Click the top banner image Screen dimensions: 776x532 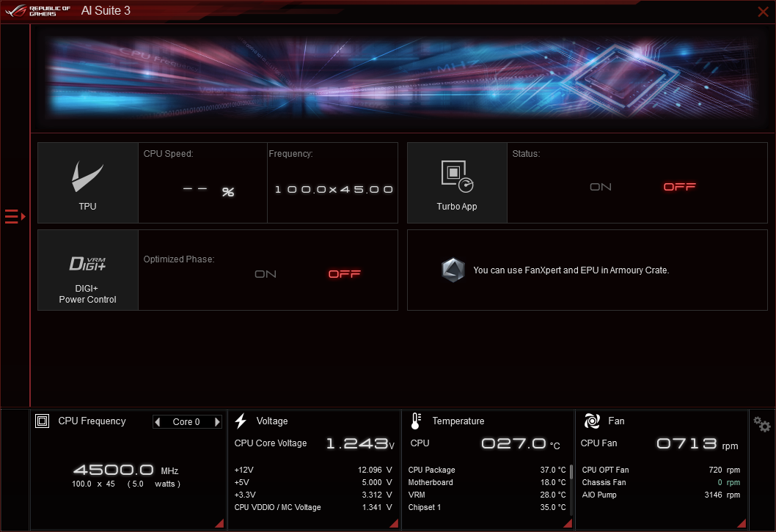pos(403,78)
